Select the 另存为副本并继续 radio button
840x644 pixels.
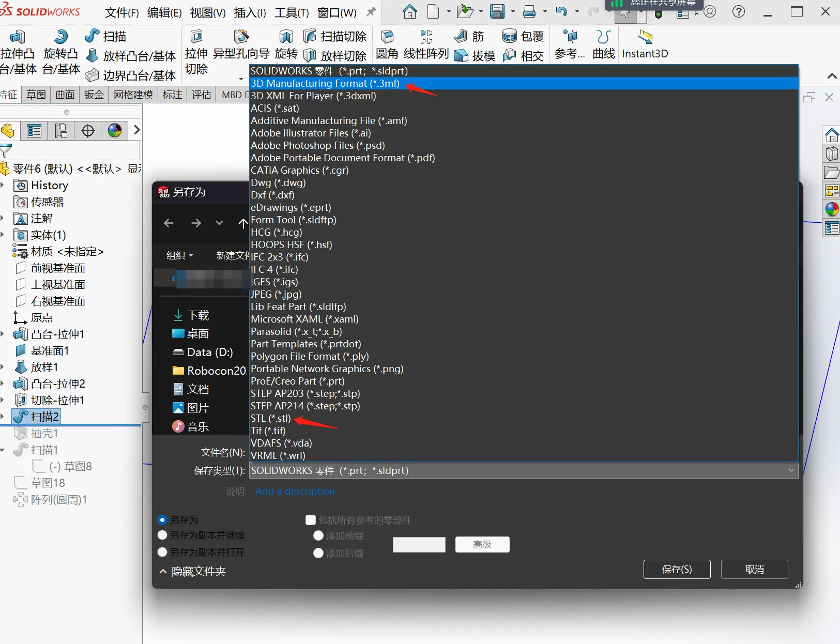[162, 535]
